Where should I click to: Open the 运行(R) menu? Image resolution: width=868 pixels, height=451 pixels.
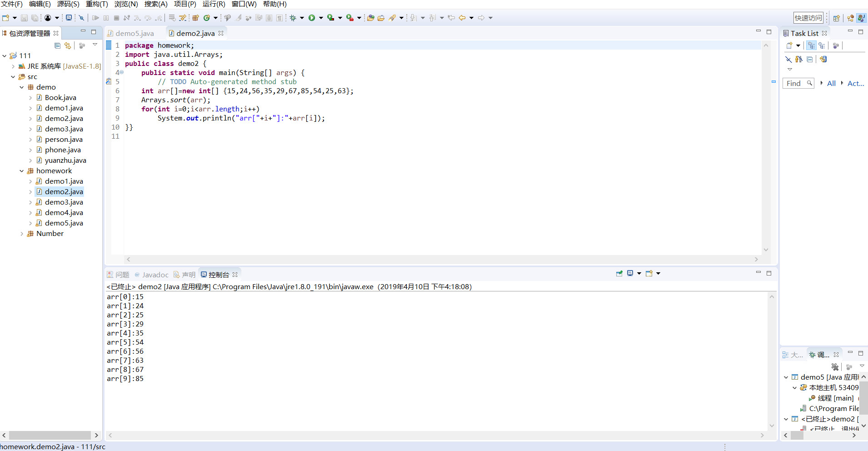coord(214,4)
